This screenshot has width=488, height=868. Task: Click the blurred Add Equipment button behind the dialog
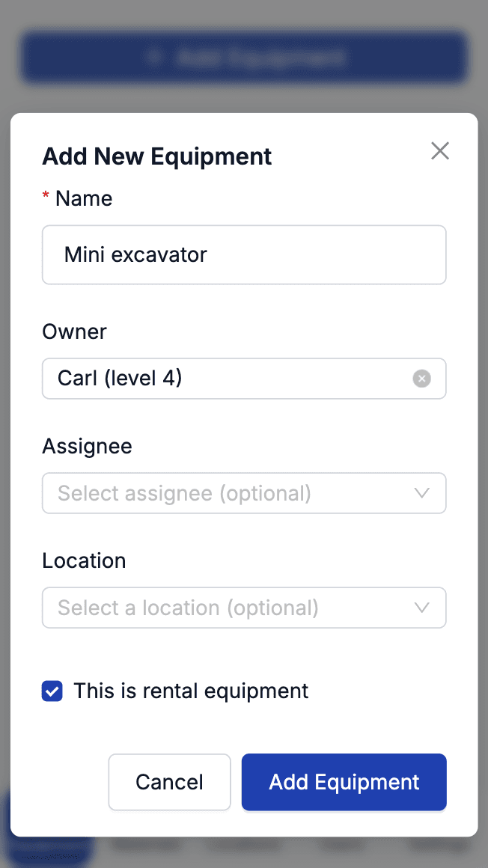pyautogui.click(x=244, y=57)
